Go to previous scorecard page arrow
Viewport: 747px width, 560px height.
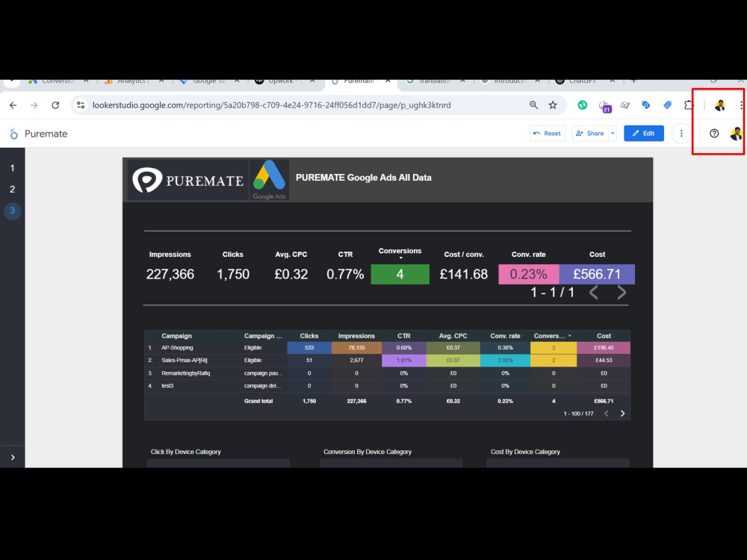pos(594,293)
